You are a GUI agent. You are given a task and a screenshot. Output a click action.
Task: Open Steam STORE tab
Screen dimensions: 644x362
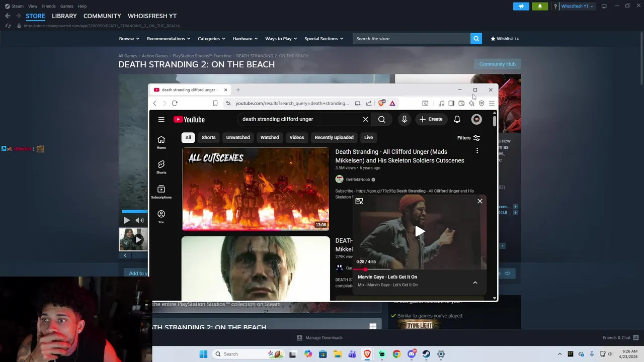click(x=35, y=16)
